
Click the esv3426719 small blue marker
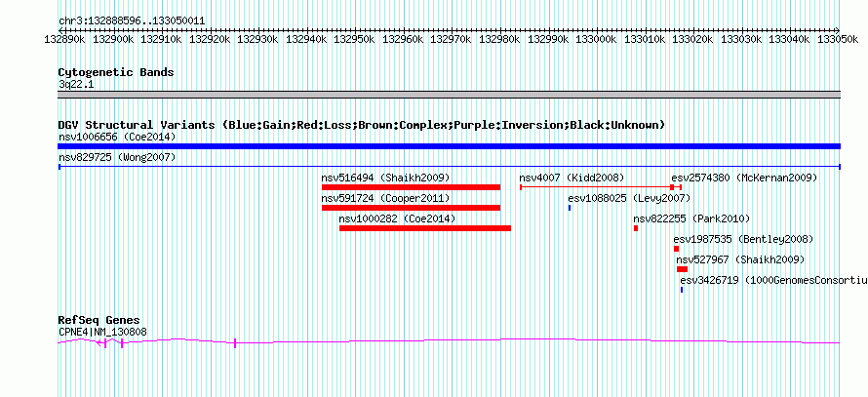click(x=682, y=290)
